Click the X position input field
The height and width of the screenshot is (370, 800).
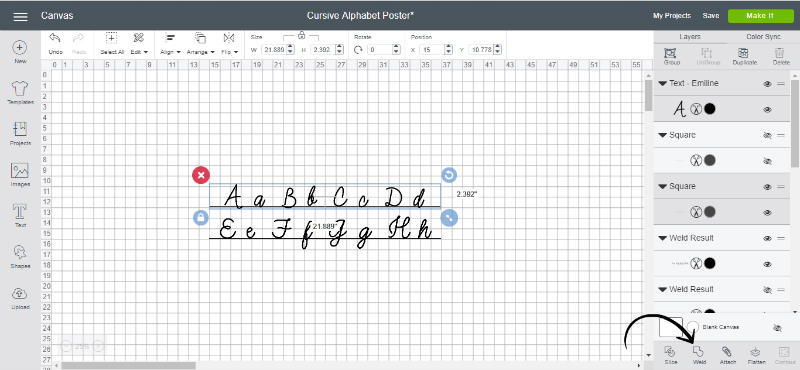pyautogui.click(x=432, y=50)
